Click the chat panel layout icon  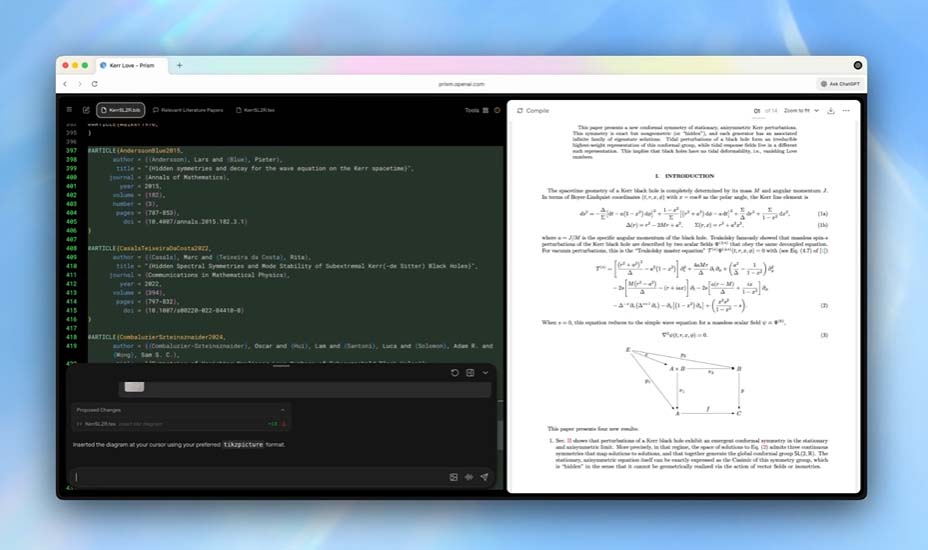point(470,372)
